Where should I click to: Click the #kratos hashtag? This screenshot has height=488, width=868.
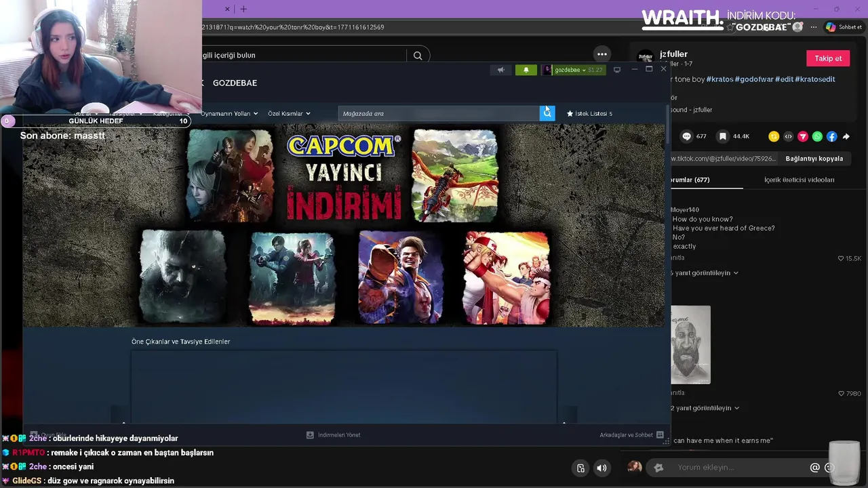[x=719, y=79]
